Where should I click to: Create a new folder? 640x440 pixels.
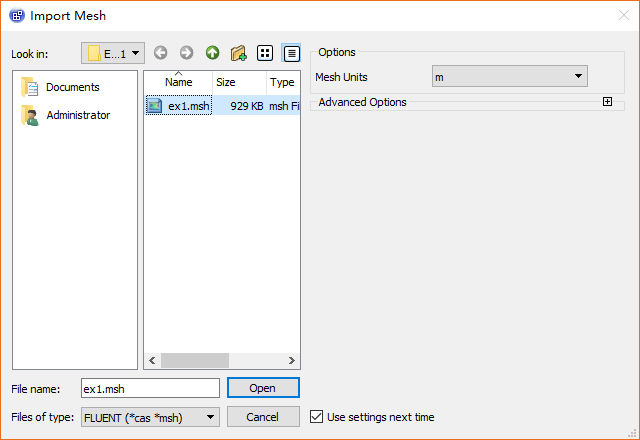pyautogui.click(x=239, y=53)
